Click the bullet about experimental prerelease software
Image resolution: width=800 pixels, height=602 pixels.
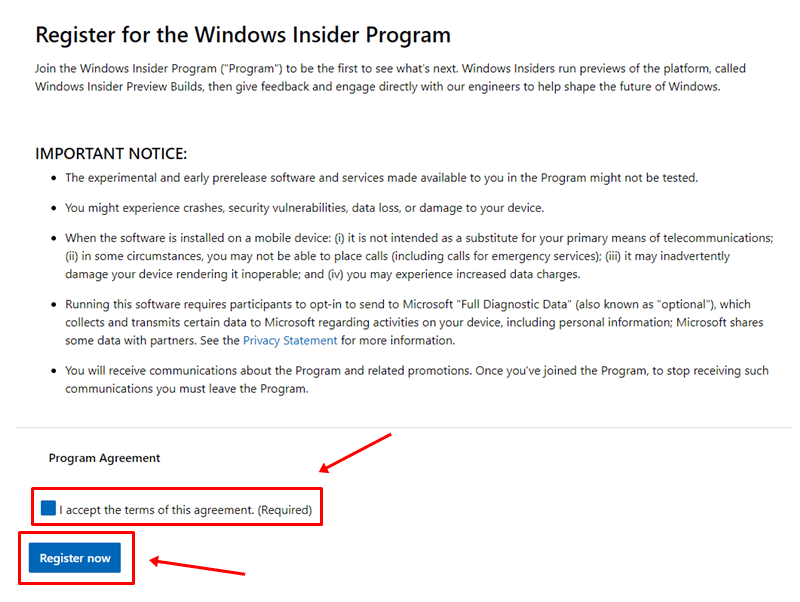click(x=381, y=178)
